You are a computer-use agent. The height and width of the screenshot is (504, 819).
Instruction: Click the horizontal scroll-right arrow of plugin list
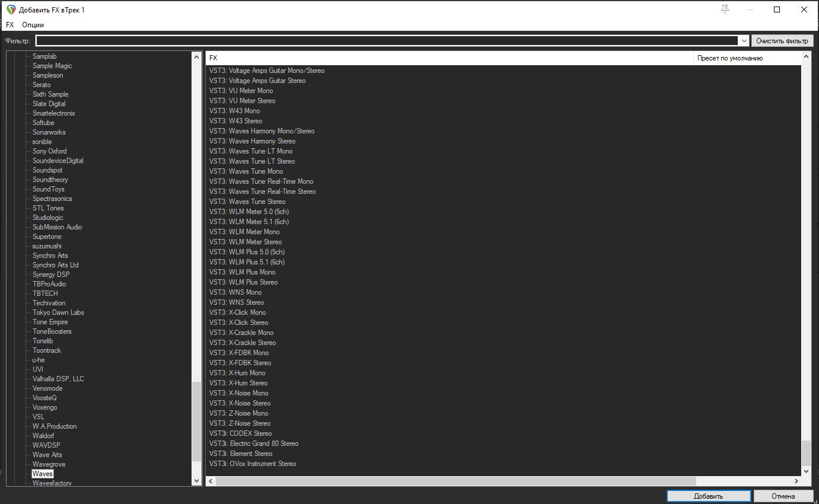(x=796, y=481)
